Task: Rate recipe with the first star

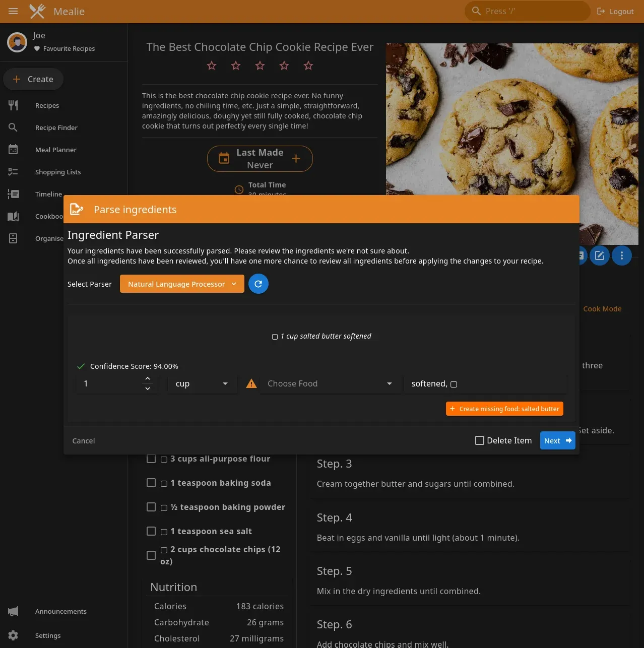Action: [212, 66]
